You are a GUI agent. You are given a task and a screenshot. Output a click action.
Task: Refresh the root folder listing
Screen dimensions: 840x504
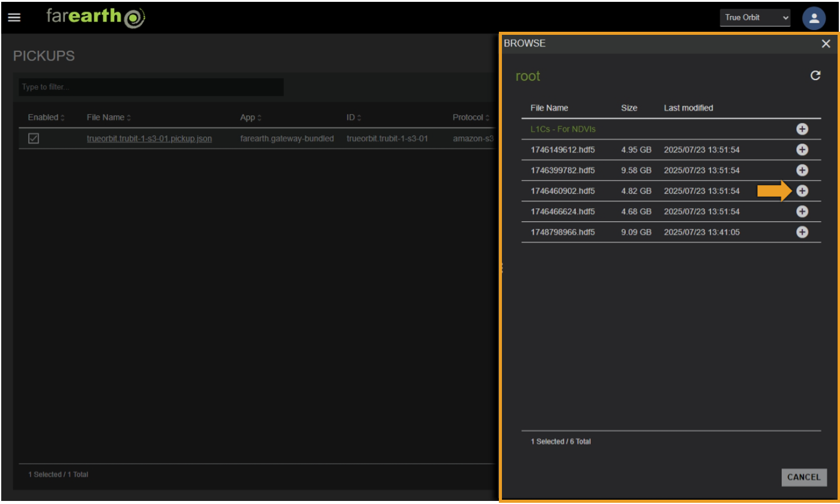815,76
